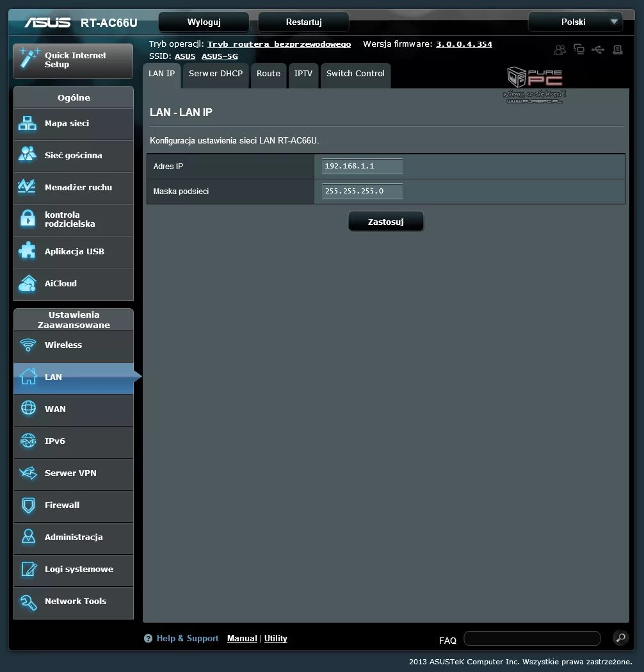
Task: Click the Help & Support question icon
Action: tap(148, 639)
